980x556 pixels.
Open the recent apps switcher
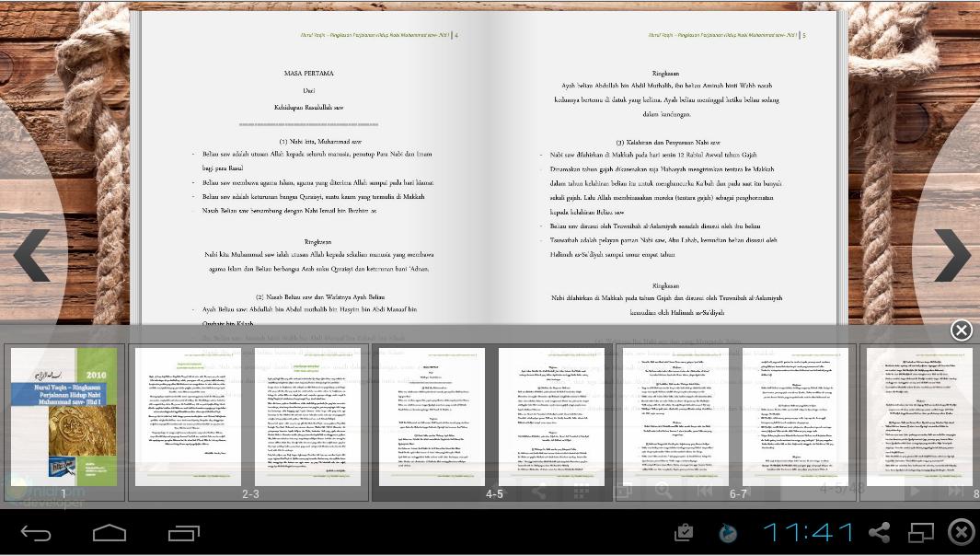click(x=183, y=532)
